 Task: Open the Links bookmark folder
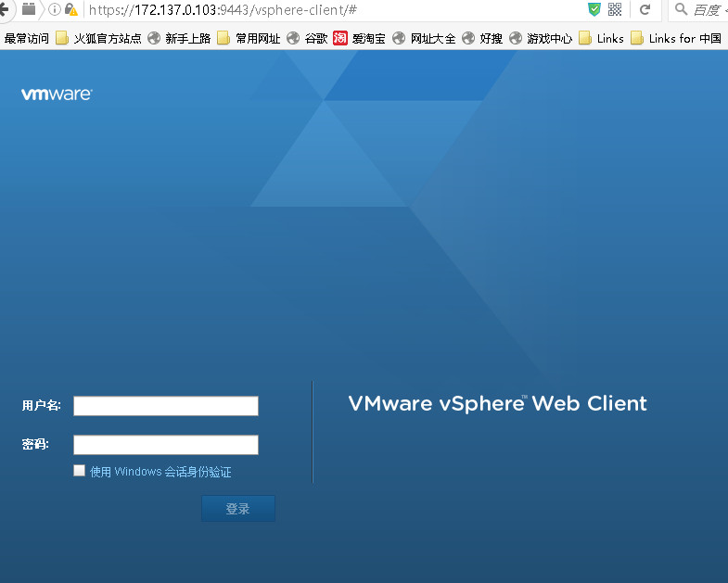coord(601,39)
